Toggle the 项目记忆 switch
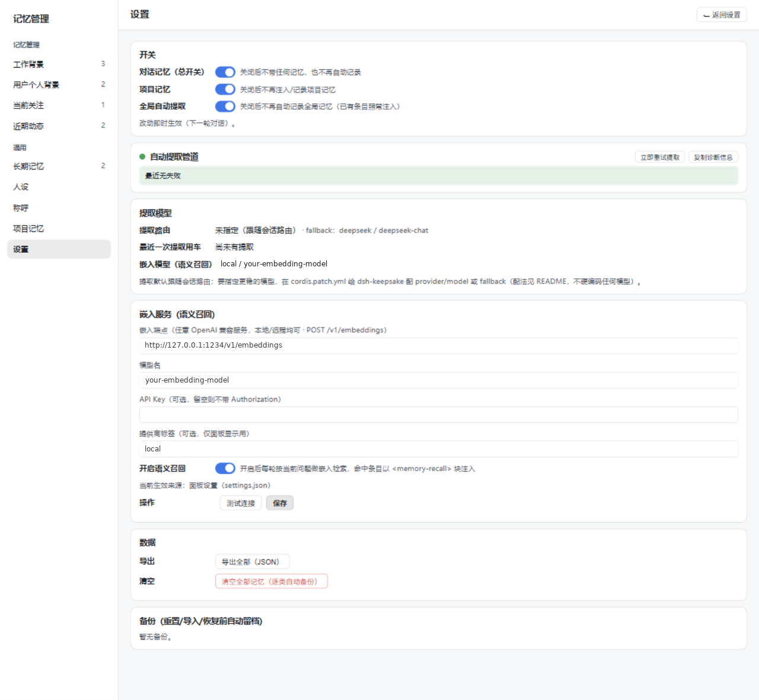 [x=225, y=89]
